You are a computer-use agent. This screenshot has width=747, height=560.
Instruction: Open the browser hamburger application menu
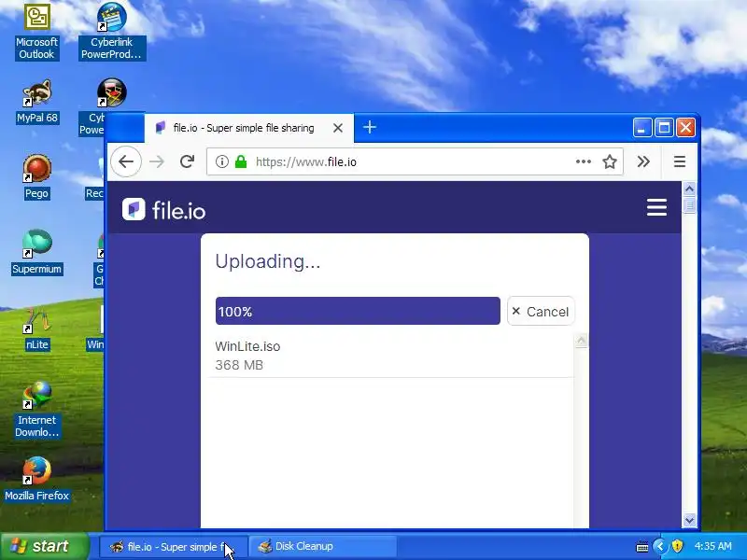click(x=680, y=161)
